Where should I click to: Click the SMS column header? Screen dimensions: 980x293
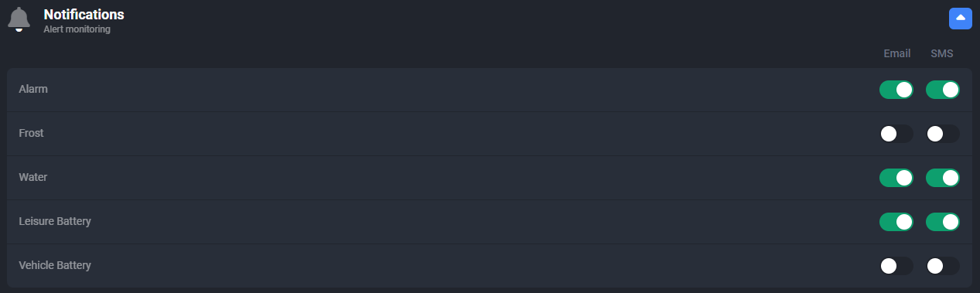(x=942, y=54)
